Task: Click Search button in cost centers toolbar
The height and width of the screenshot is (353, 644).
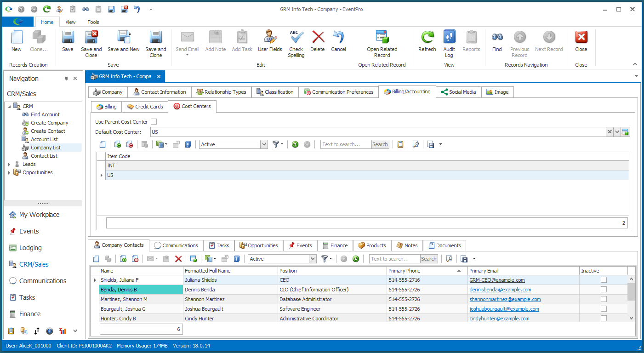Action: point(380,144)
